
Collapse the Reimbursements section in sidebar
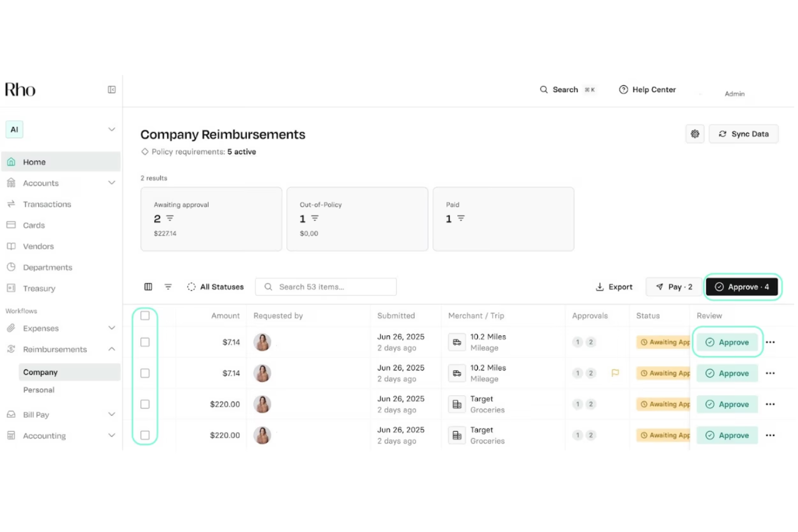tap(112, 349)
